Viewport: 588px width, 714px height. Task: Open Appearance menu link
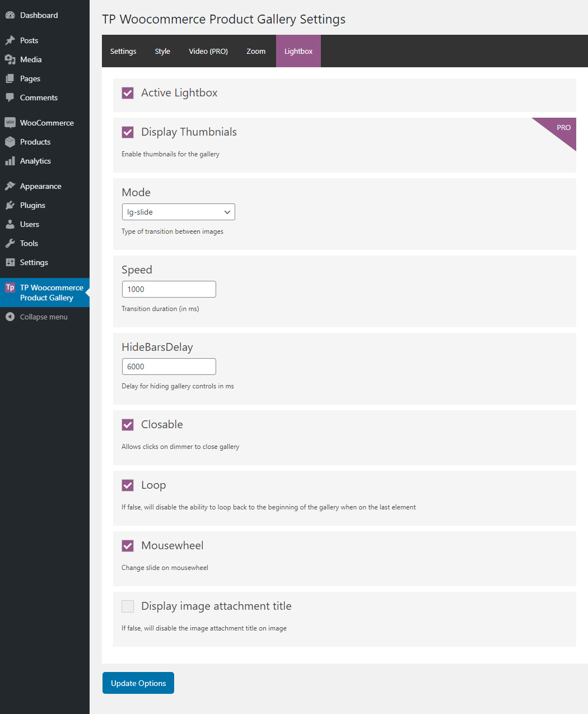tap(41, 186)
